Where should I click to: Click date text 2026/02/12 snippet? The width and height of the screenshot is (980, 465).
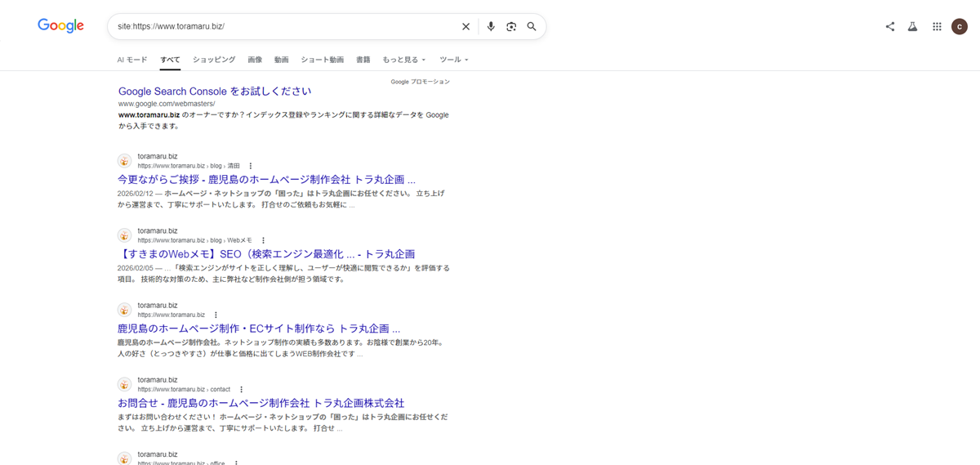[x=136, y=193]
